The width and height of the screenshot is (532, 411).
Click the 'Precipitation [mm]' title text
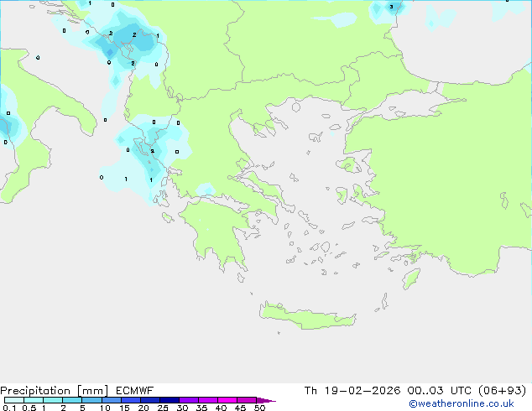pos(55,391)
